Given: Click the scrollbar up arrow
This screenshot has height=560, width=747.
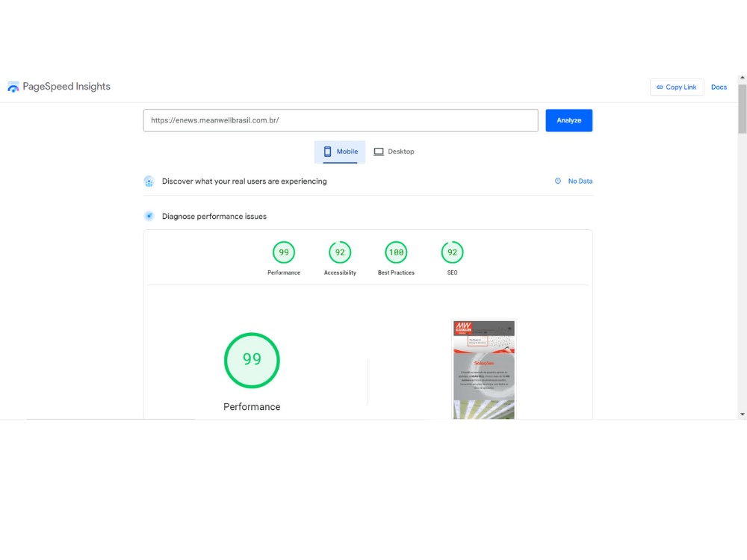Looking at the screenshot, I should coord(743,78).
